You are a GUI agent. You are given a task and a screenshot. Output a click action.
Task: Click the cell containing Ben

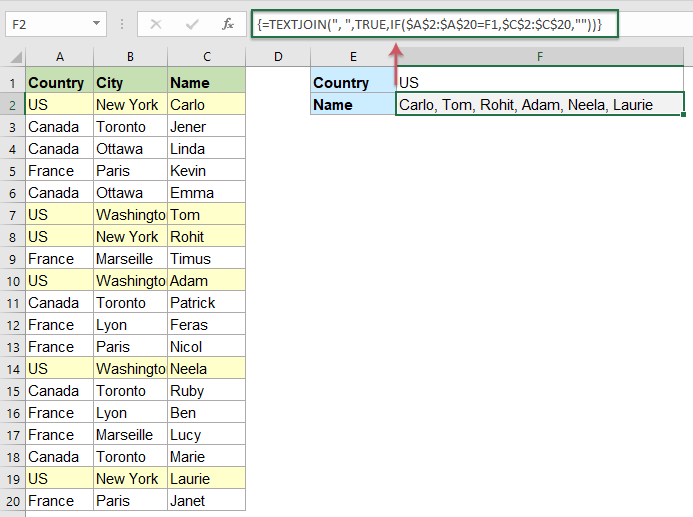[206, 413]
